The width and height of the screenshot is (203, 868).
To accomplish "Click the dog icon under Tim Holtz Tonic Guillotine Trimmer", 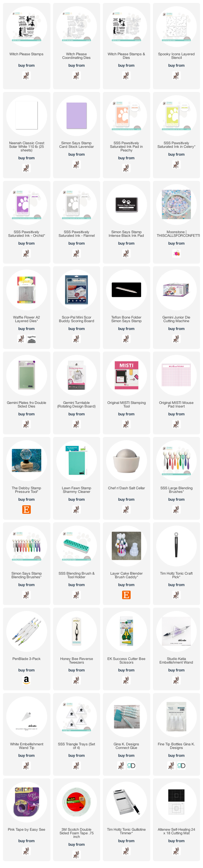I will [x=126, y=851].
